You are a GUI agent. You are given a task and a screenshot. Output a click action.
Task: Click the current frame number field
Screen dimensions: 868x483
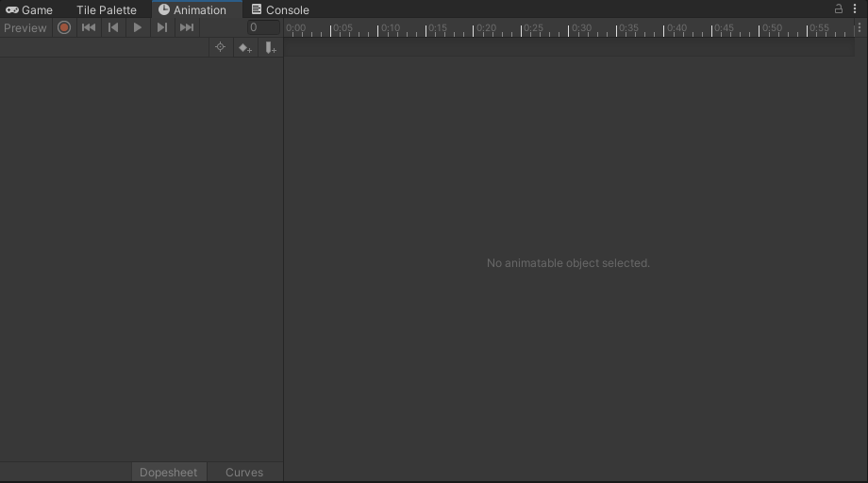(263, 27)
